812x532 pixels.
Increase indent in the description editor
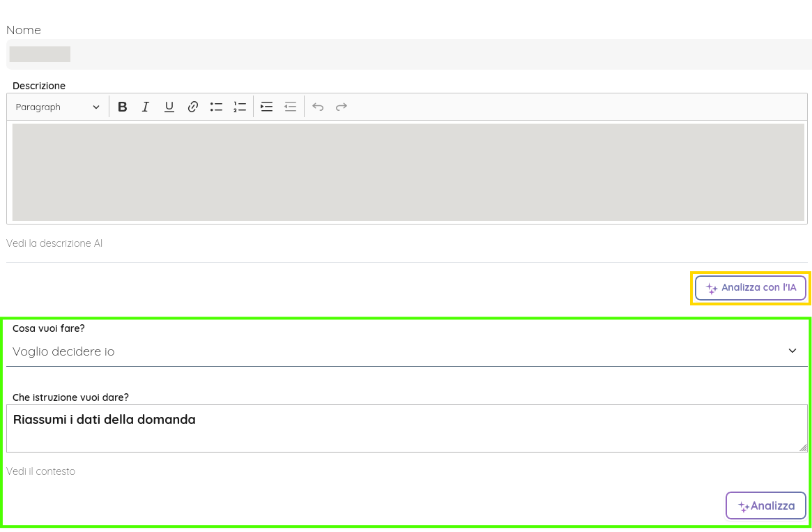coord(266,107)
